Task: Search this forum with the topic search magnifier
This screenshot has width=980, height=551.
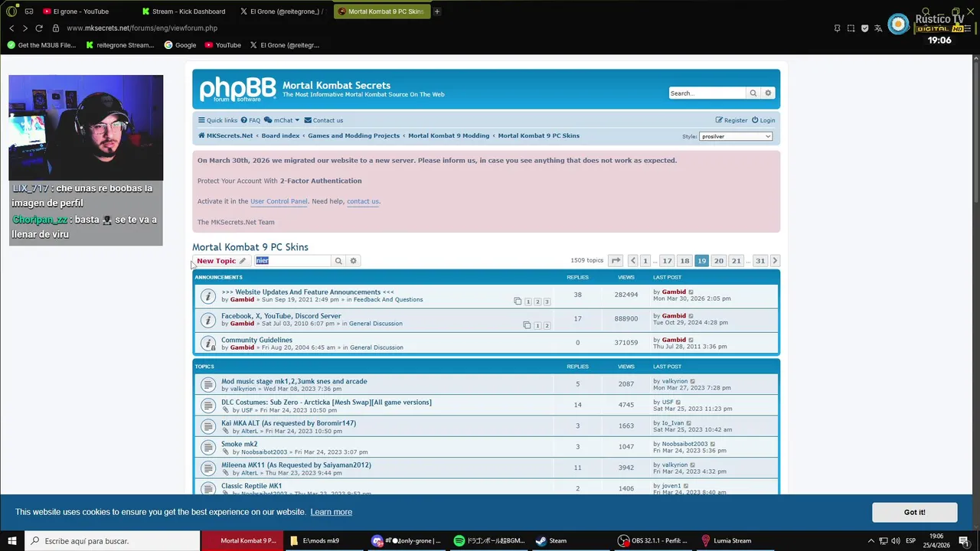Action: point(338,261)
